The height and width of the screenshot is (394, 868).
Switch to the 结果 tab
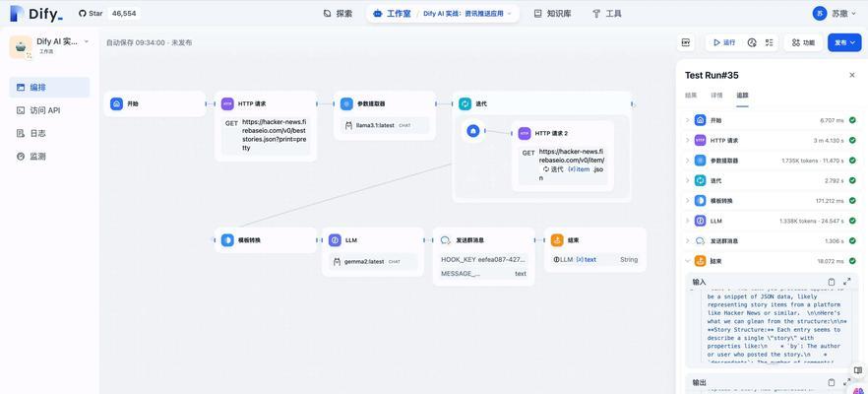692,96
